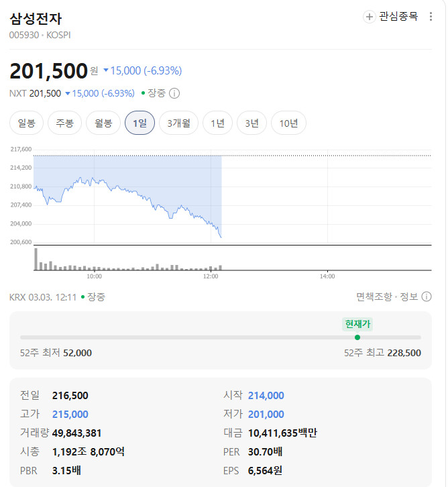448x487 pixels.
Task: Choose the 3년 chart range
Action: click(x=252, y=123)
